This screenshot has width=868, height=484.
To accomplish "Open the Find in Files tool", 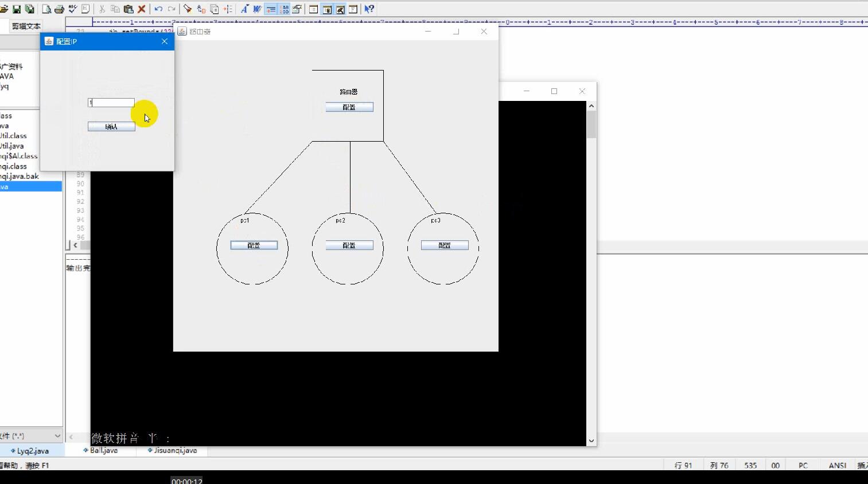I will click(x=215, y=9).
